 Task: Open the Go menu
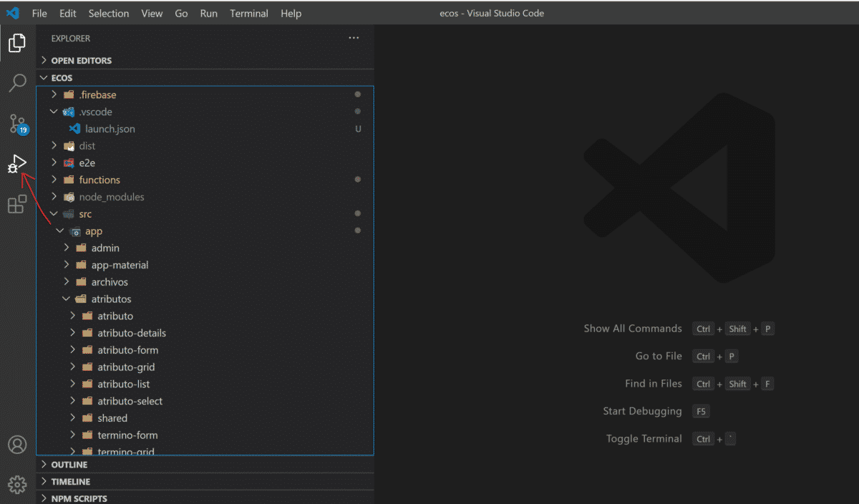click(182, 13)
